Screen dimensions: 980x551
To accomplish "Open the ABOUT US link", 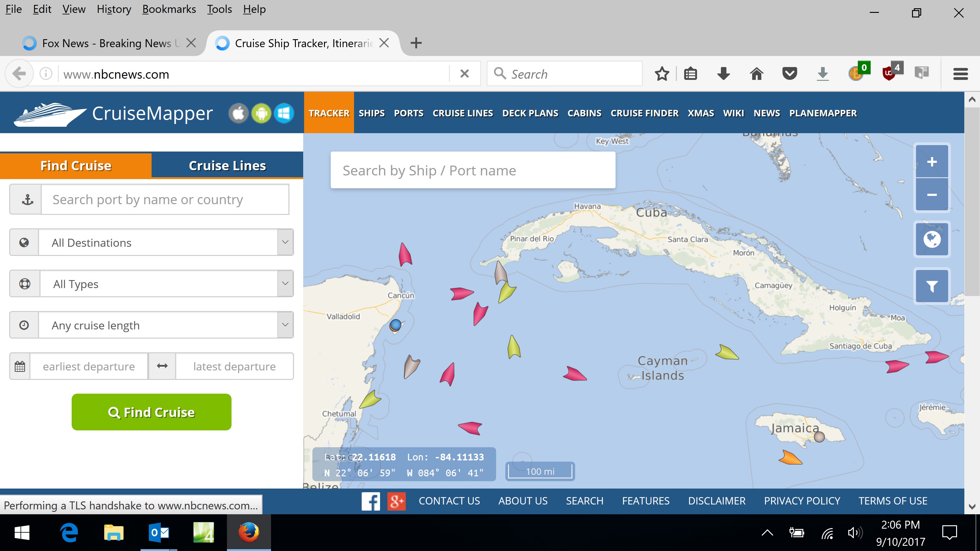I will (523, 501).
